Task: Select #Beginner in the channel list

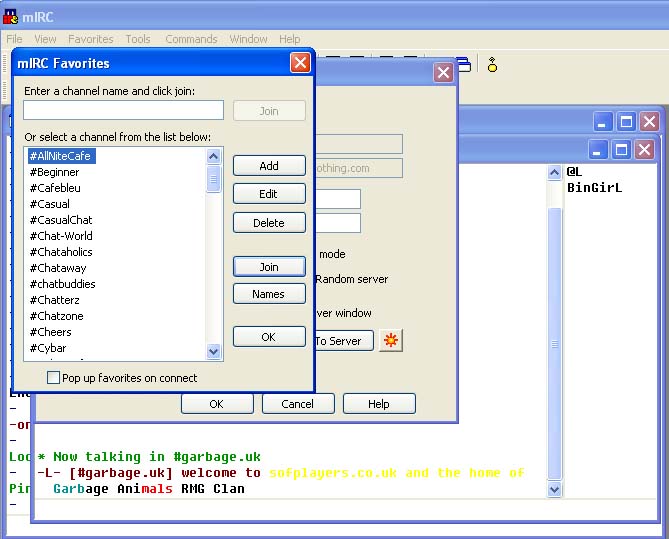Action: [x=54, y=172]
